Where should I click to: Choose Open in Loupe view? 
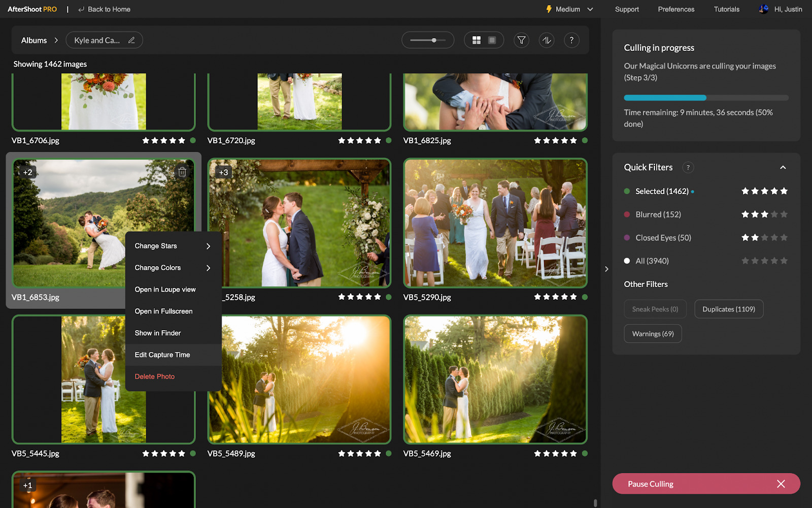click(x=165, y=290)
